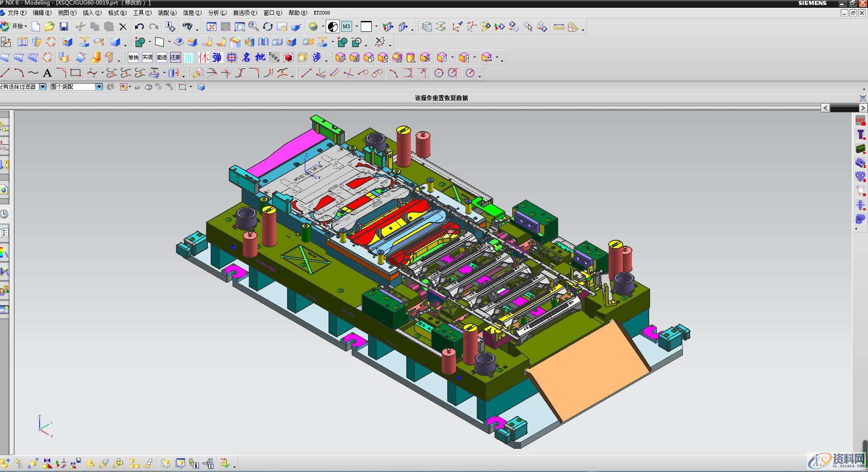Screen dimensions: 868x472
Task: Select the Fit view icon
Action: [x=211, y=27]
